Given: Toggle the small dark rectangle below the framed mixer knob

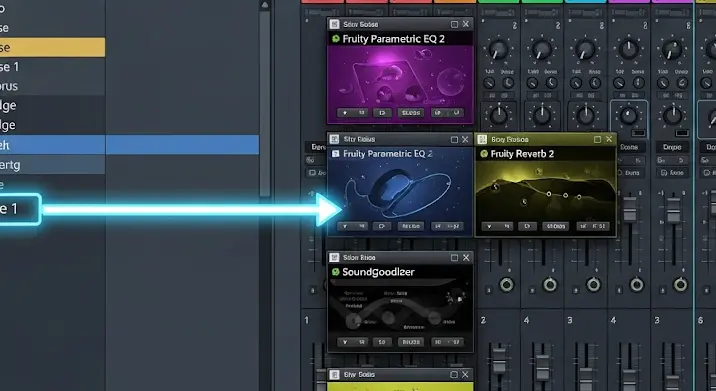Looking at the screenshot, I should click(638, 133).
